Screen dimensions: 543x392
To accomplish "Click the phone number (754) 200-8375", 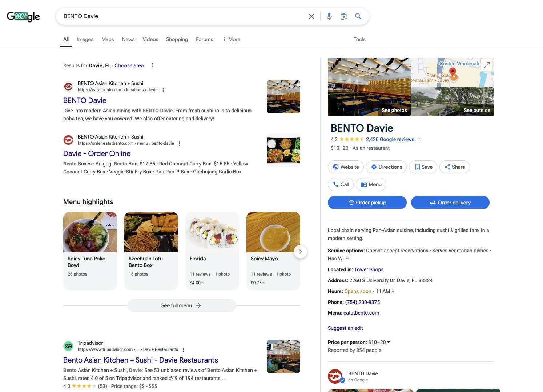I will coord(362,302).
